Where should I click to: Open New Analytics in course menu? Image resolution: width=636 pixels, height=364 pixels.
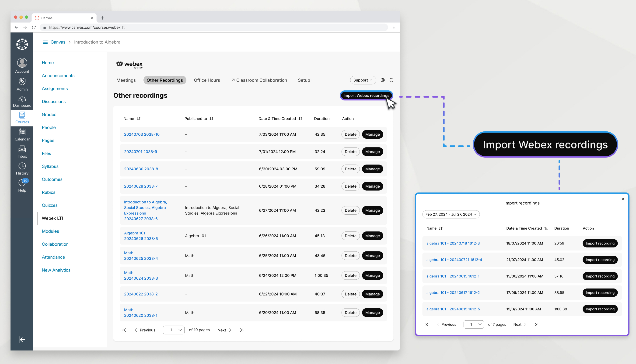tap(56, 270)
